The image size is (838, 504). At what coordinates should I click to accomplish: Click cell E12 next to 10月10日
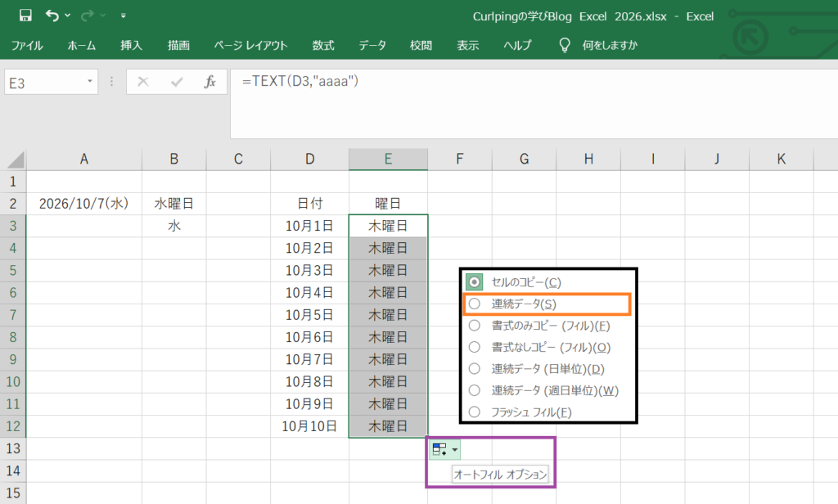(388, 426)
